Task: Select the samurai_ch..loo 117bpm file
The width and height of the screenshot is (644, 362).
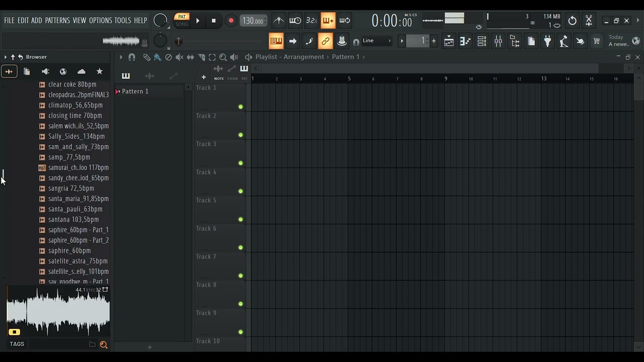Action: [73, 167]
